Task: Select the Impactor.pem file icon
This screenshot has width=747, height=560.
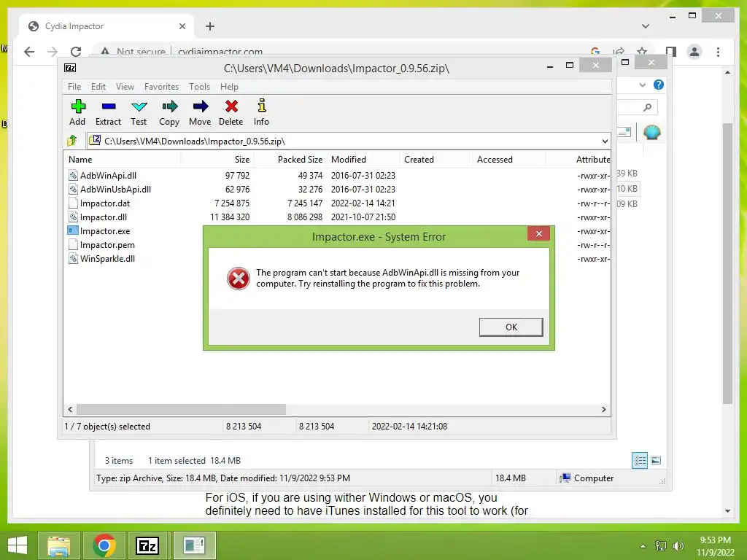Action: click(73, 245)
